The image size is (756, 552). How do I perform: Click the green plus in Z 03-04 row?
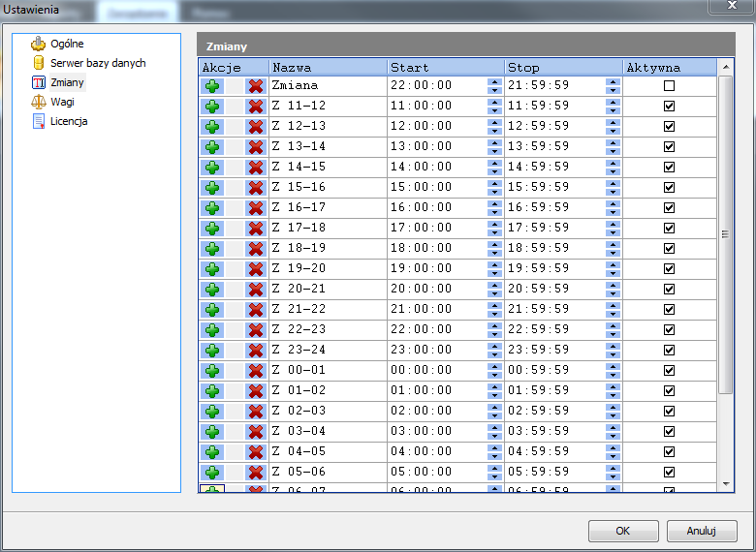(212, 431)
